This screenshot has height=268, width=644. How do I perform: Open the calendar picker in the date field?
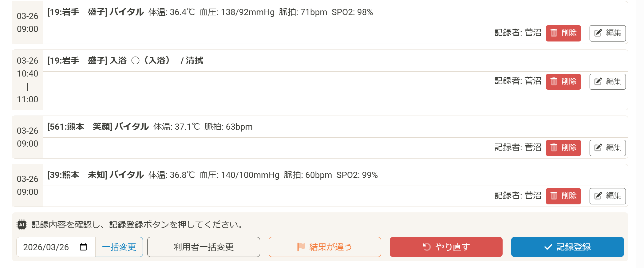[x=83, y=246]
